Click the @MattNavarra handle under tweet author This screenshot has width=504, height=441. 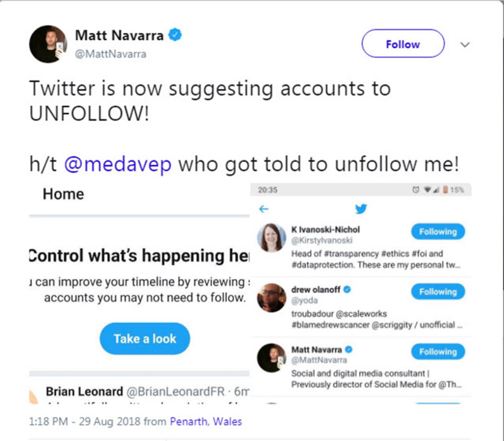(111, 54)
